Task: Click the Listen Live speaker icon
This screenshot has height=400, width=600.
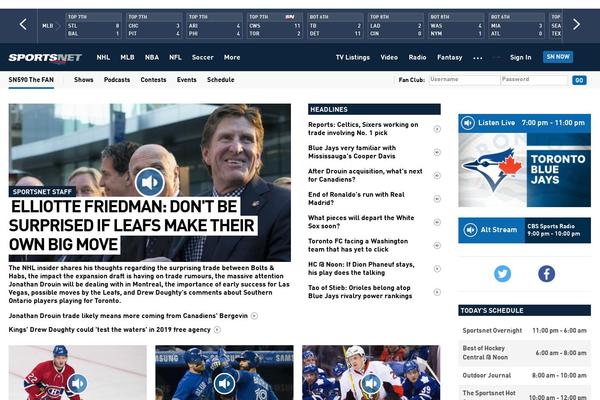Action: coord(468,123)
